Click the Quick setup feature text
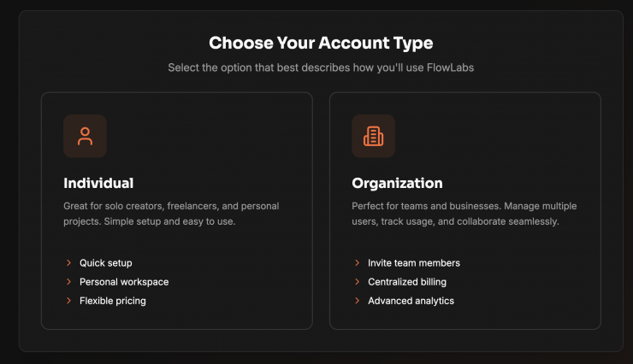Viewport: 633px width, 364px height. tap(106, 263)
